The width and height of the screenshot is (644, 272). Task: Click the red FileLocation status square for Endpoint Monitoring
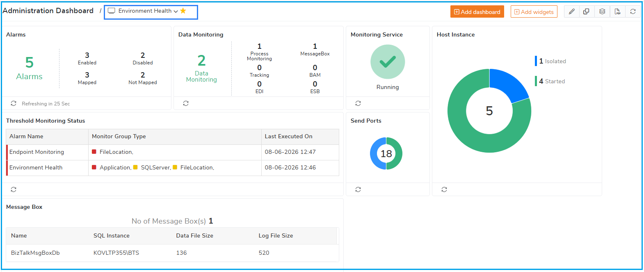coord(94,152)
